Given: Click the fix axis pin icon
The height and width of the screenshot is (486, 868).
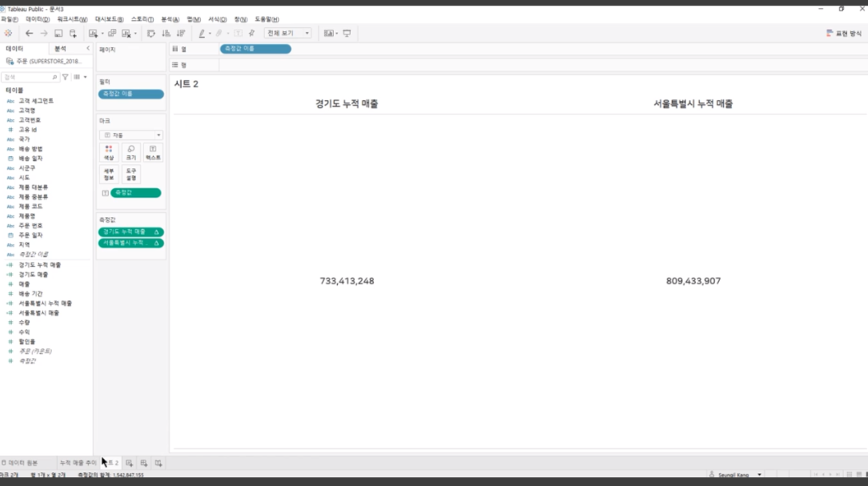Looking at the screenshot, I should [x=252, y=33].
